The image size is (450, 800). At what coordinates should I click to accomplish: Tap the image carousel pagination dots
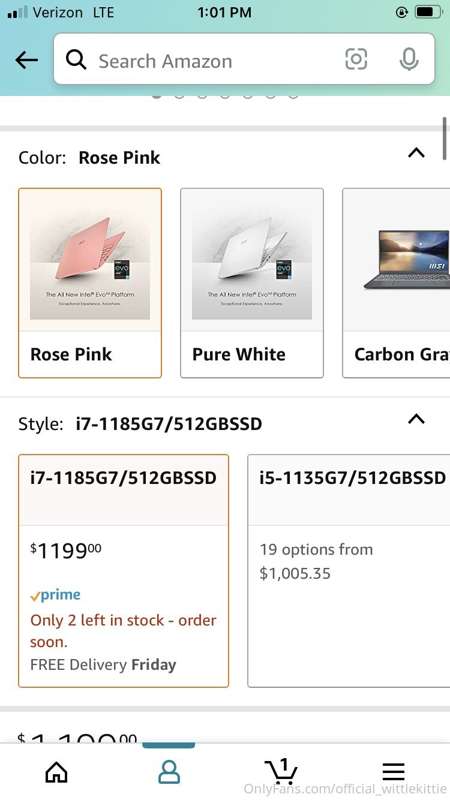click(225, 95)
